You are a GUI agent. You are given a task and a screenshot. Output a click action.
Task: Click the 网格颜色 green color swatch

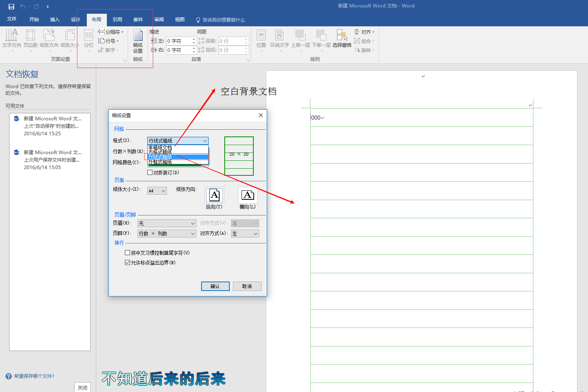(x=175, y=165)
